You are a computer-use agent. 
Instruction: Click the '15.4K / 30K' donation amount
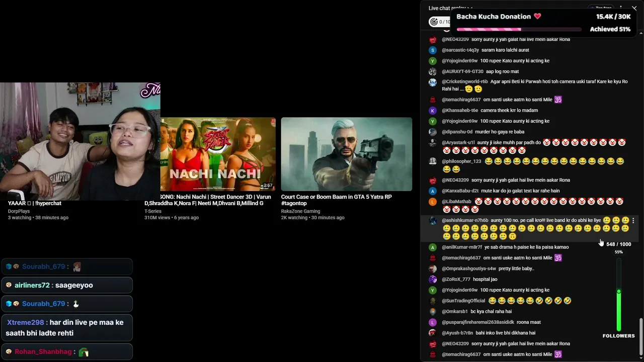coord(613,17)
